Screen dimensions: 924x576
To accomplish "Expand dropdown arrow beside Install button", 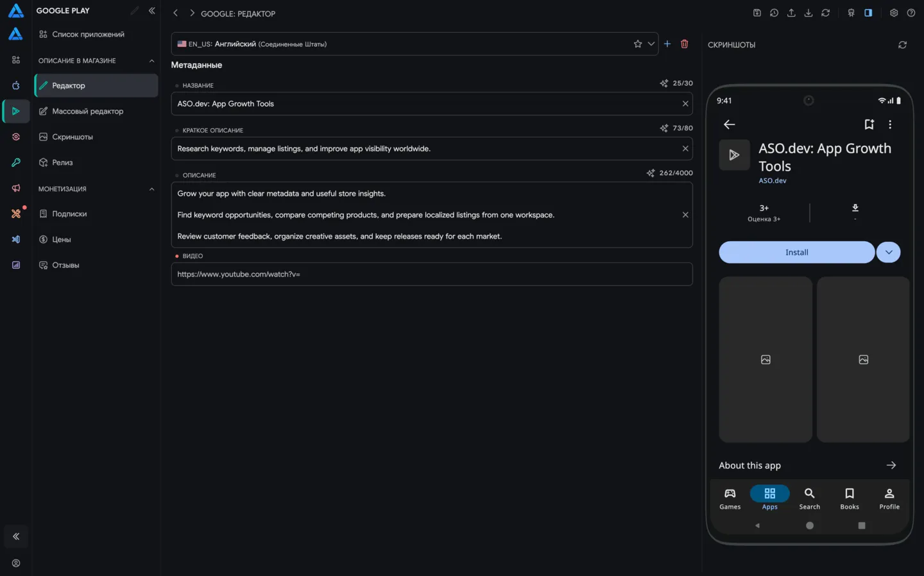I will click(x=889, y=252).
